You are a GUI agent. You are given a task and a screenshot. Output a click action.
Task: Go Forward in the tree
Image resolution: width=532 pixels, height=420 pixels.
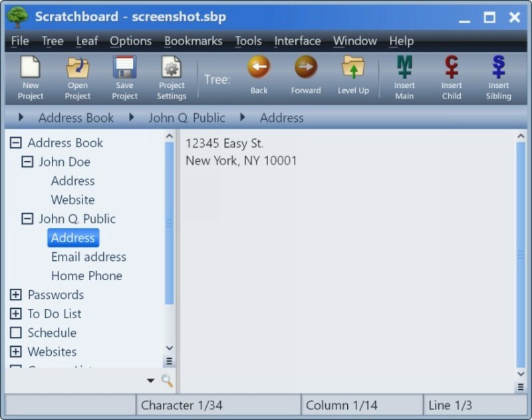pyautogui.click(x=306, y=67)
